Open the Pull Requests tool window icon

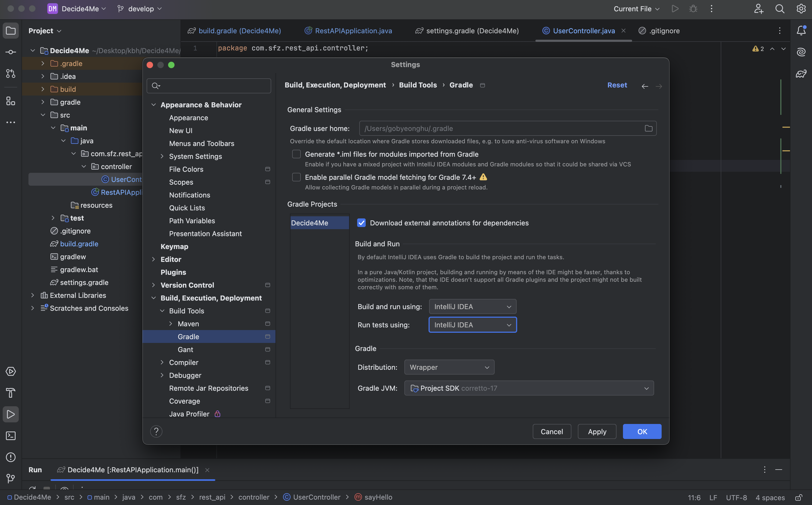point(11,74)
